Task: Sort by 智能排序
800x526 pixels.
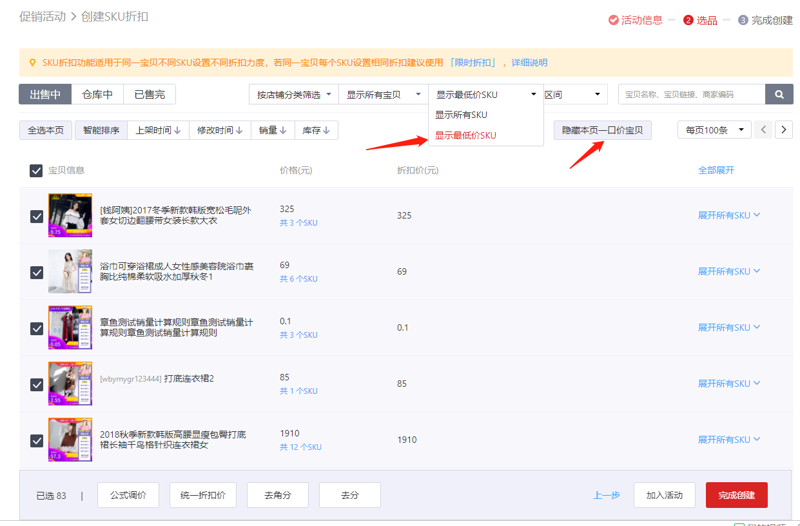Action: [101, 130]
